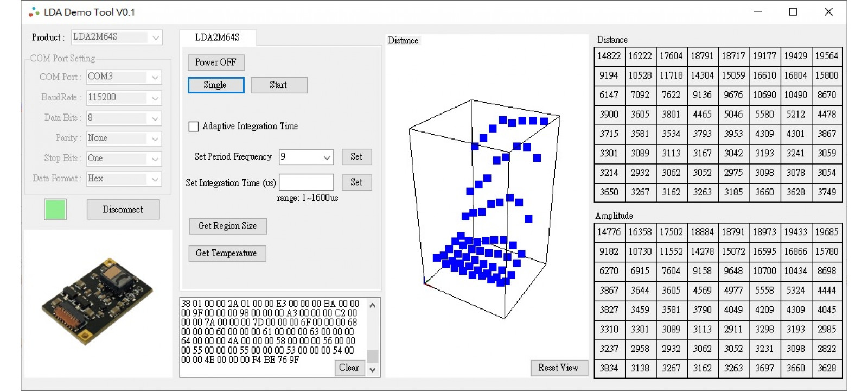The image size is (868, 391).
Task: Reset the 3D distance view
Action: [558, 368]
